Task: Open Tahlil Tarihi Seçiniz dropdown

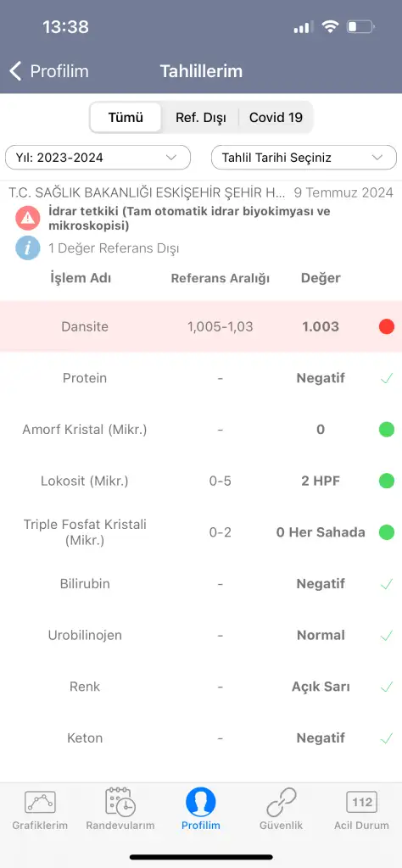Action: pyautogui.click(x=304, y=158)
